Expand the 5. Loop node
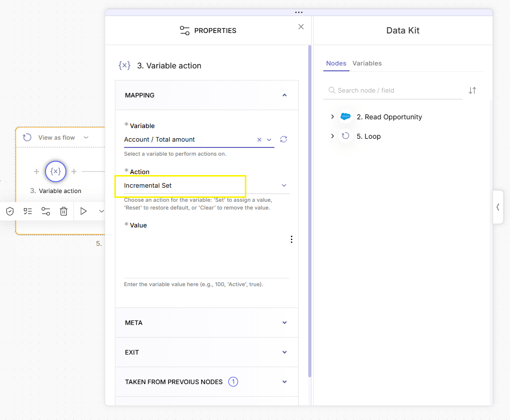Screen dimensions: 510x420 click(332, 136)
